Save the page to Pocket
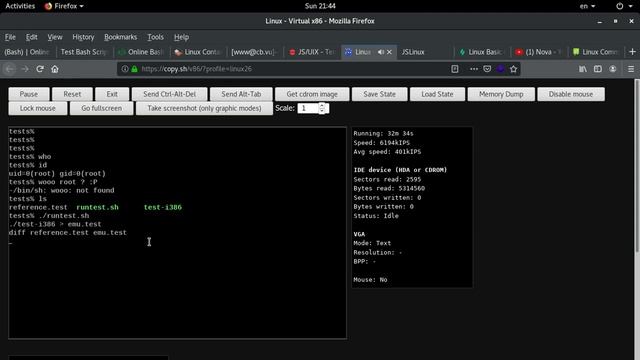 [487, 69]
